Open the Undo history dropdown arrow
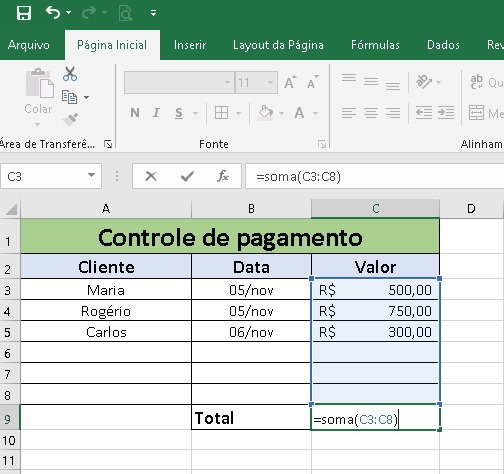The width and height of the screenshot is (504, 474). 68,13
